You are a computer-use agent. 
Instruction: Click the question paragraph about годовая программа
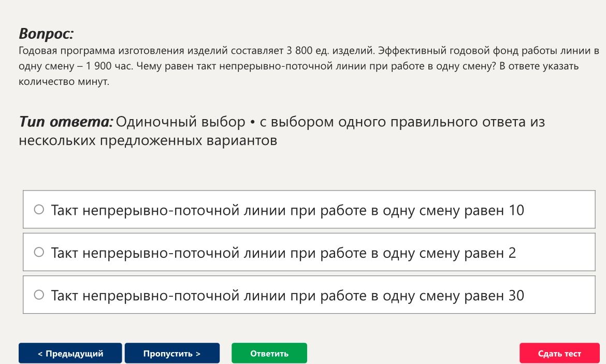pos(309,66)
